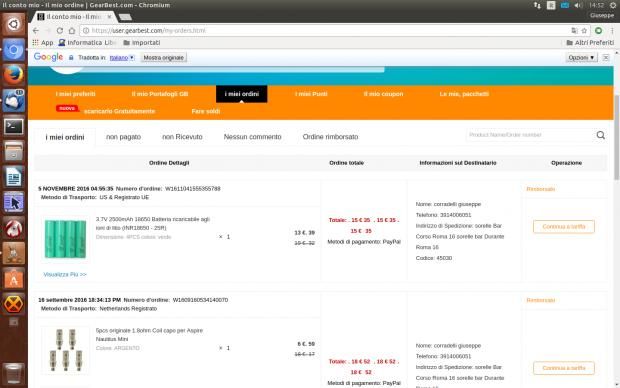
Task: Click 'Continua a tariffa' for coil order
Action: [563, 368]
